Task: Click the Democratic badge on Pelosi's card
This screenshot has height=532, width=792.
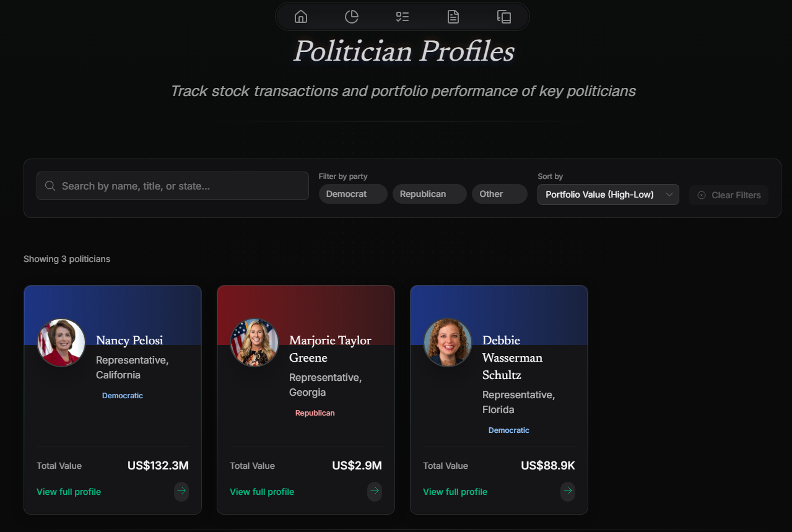Action: [x=122, y=395]
